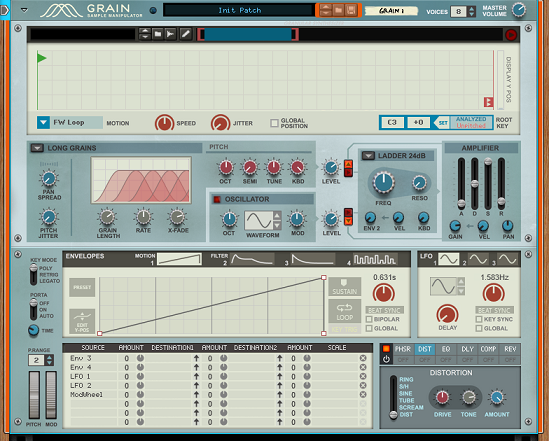Click the X-FADE knob
549x441 pixels.
coord(178,217)
